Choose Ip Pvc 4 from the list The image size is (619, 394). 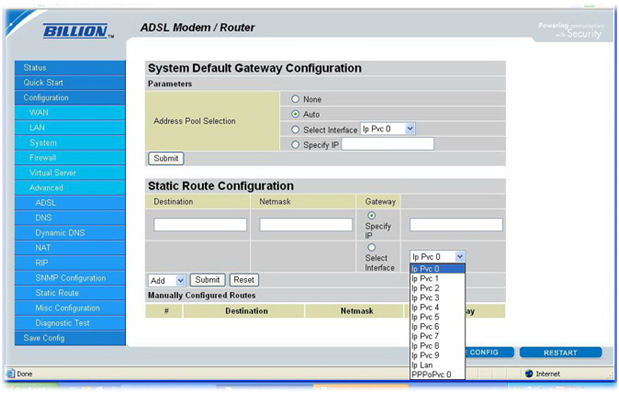pos(437,307)
